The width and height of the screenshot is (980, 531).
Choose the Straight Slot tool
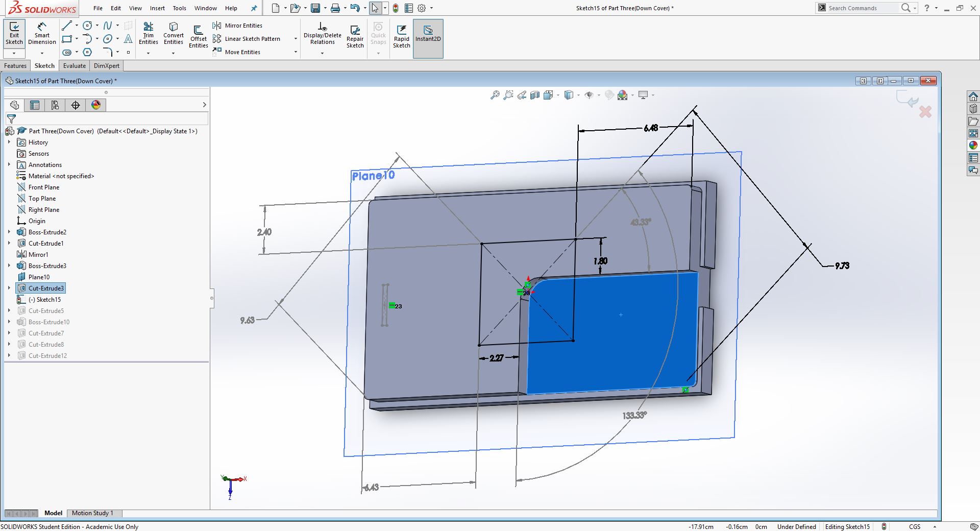pyautogui.click(x=67, y=52)
